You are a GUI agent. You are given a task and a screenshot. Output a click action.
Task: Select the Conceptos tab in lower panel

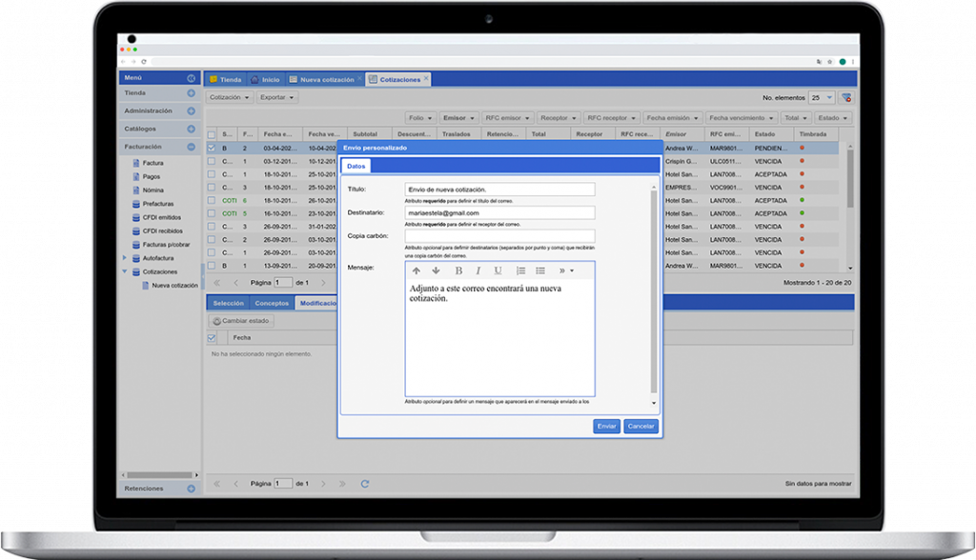point(272,303)
